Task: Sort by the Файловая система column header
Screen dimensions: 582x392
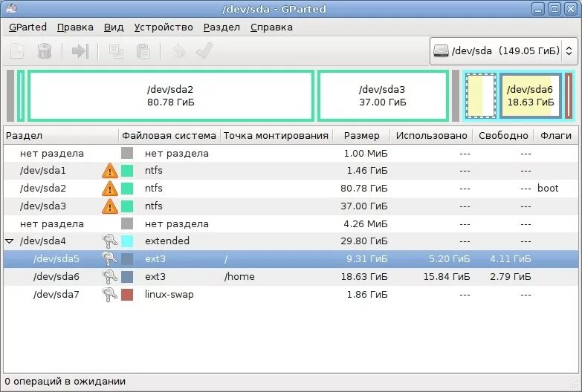Action: tap(169, 136)
